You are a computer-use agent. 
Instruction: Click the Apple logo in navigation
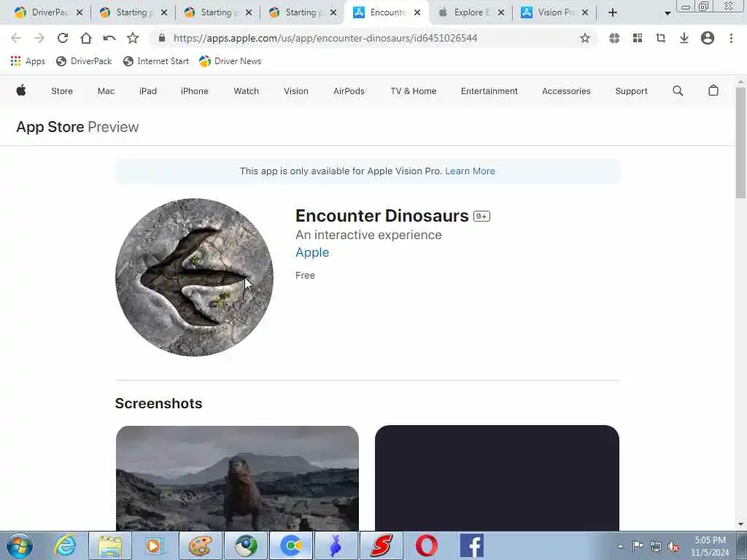point(21,90)
